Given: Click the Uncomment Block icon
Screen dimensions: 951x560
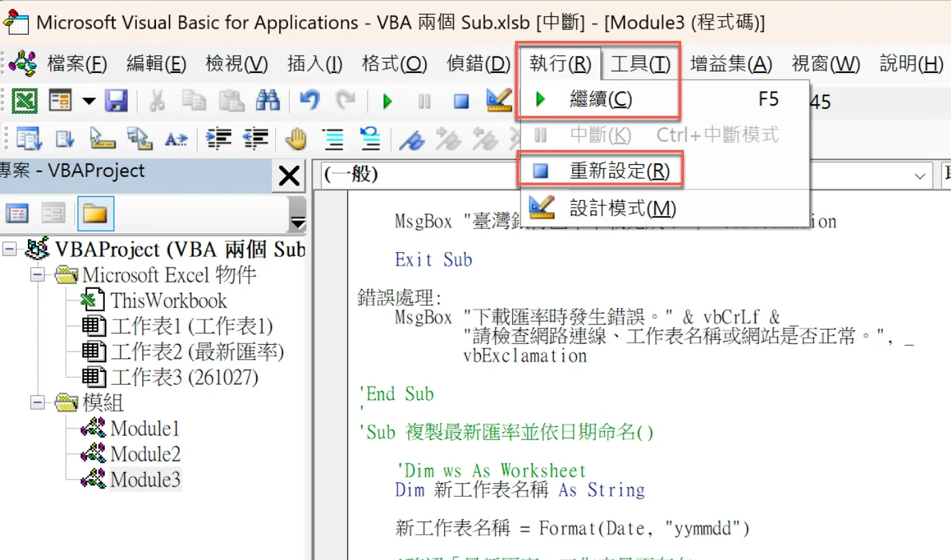Looking at the screenshot, I should pyautogui.click(x=370, y=138).
